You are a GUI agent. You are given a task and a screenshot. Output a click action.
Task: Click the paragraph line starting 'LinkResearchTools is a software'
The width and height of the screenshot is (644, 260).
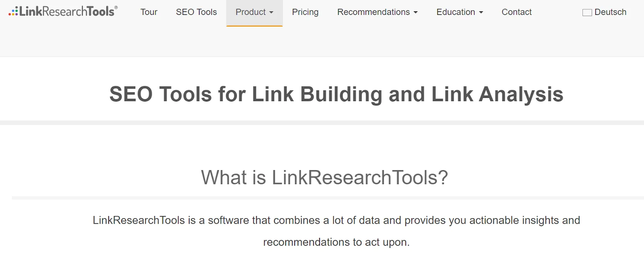click(336, 220)
